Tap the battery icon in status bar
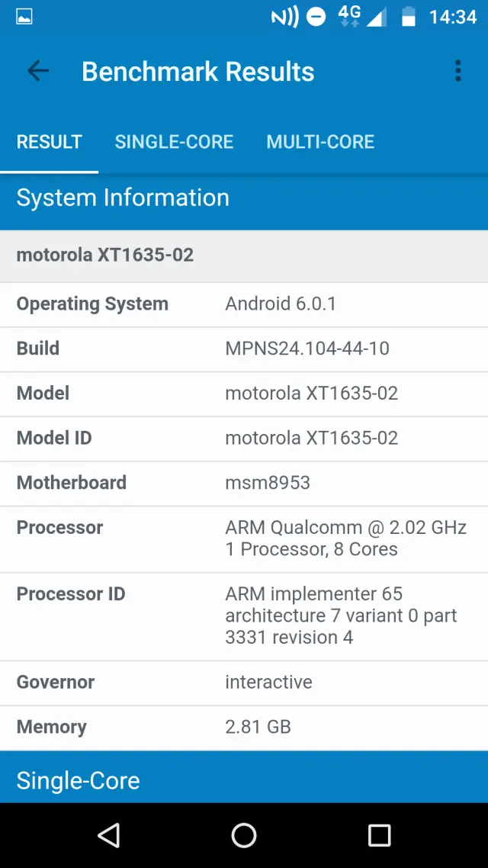The image size is (488, 868). (x=409, y=17)
